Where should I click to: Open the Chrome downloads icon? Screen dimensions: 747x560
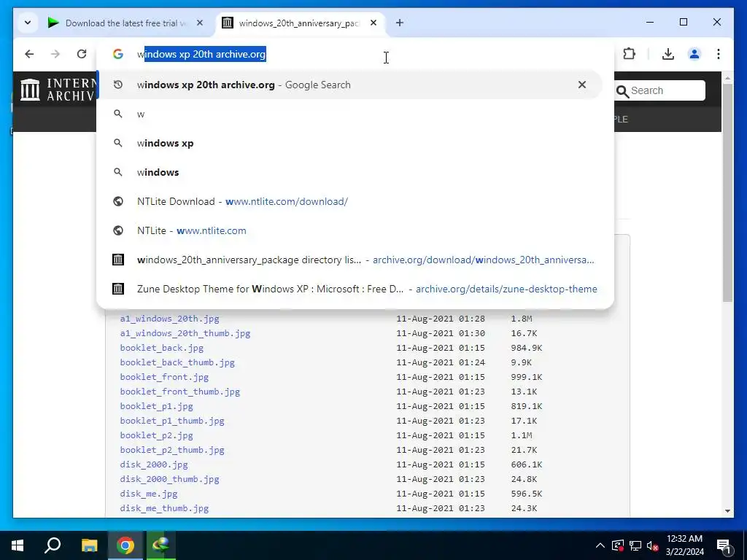(668, 54)
